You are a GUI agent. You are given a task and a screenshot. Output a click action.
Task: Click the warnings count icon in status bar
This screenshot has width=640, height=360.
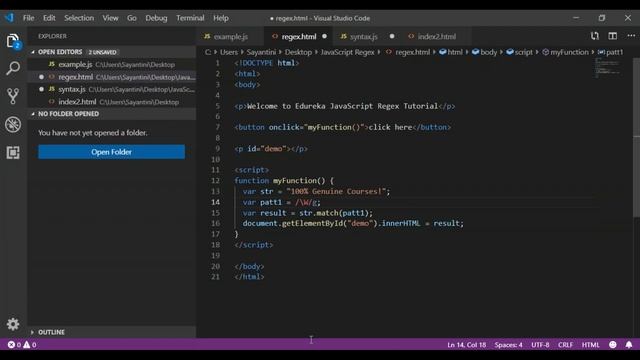(x=27, y=344)
